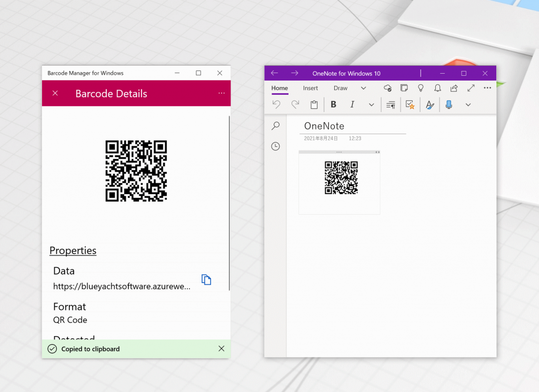Image resolution: width=539 pixels, height=392 pixels.
Task: Close the Barcode Manager window
Action: click(219, 73)
